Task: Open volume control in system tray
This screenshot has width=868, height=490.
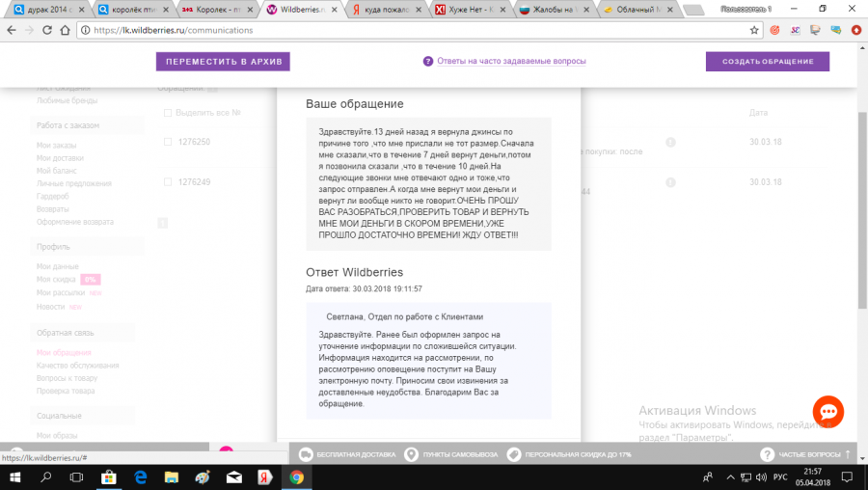Action: [761, 477]
